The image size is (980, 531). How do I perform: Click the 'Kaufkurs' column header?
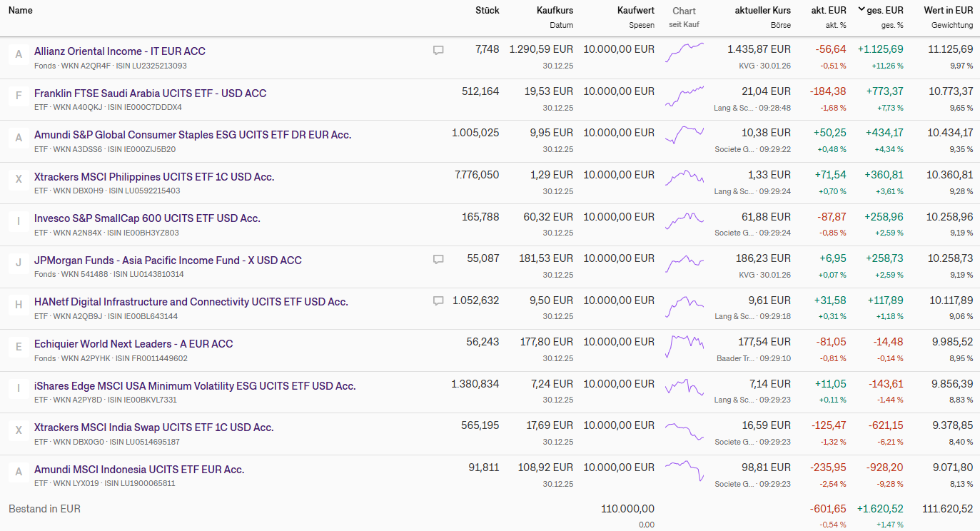(555, 11)
